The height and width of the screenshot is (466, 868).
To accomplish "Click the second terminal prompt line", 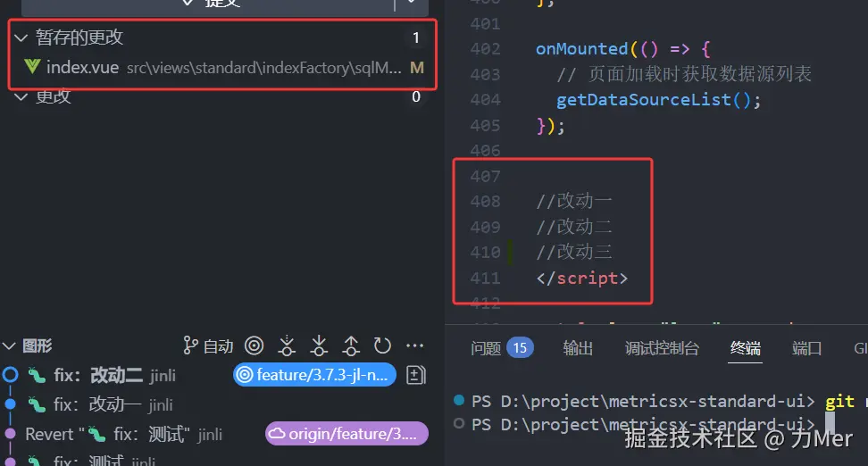I will (644, 425).
